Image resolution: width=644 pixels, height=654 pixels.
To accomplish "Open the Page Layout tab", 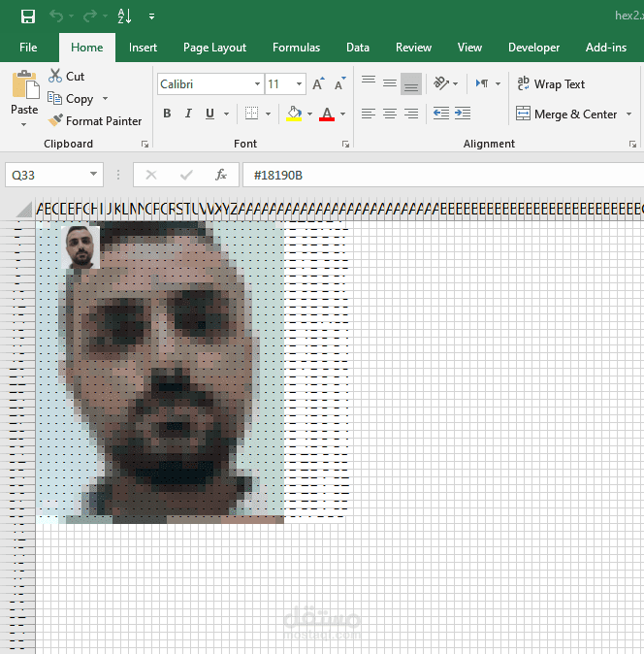I will click(x=214, y=48).
